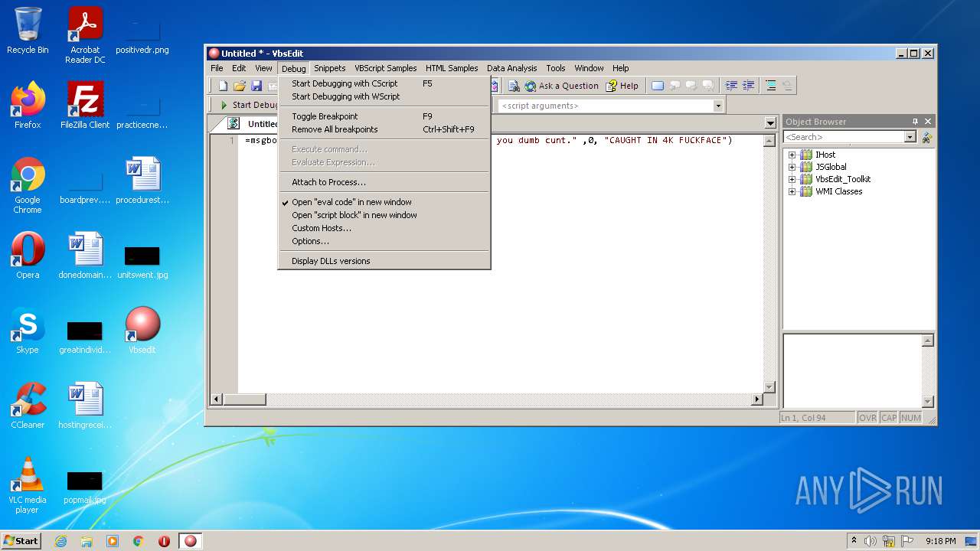Click the binoculars search icon in Object Browser
Screen dimensions: 980x551
click(926, 137)
